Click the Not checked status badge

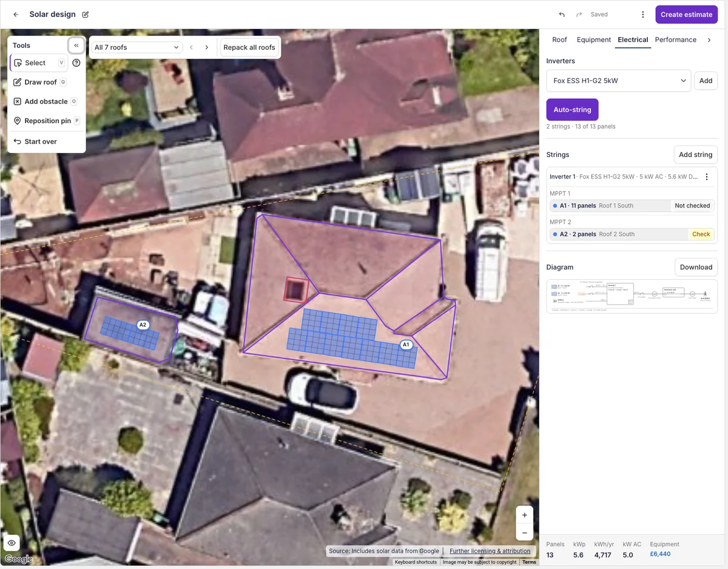tap(692, 206)
